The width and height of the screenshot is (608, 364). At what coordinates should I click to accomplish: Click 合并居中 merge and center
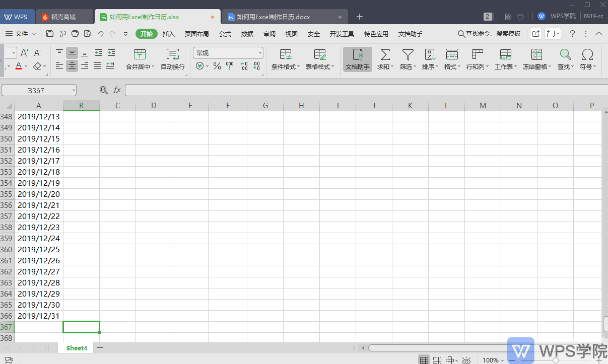140,59
